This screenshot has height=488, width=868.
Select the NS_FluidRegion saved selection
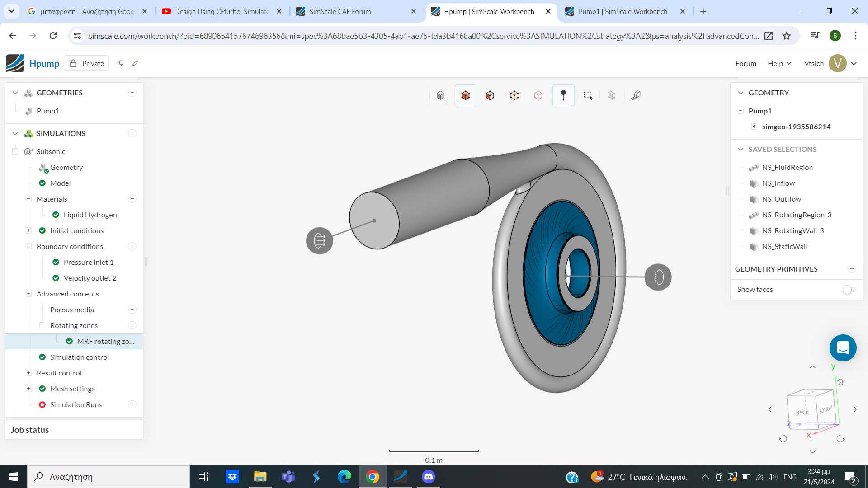pyautogui.click(x=787, y=167)
